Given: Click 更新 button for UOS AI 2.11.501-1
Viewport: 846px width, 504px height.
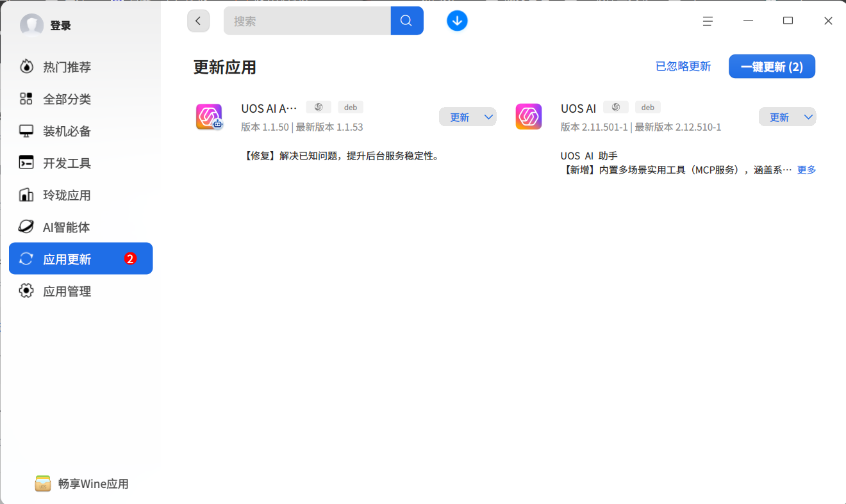Looking at the screenshot, I should click(779, 117).
